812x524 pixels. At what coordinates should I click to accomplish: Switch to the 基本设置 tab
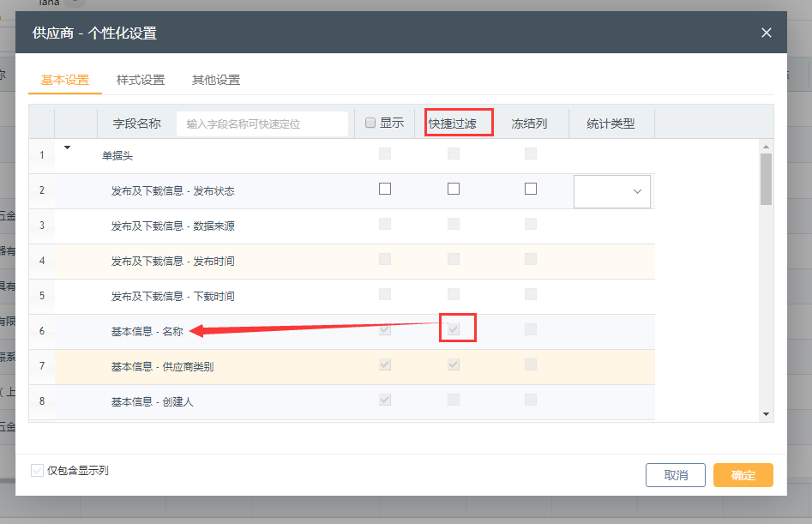point(65,81)
